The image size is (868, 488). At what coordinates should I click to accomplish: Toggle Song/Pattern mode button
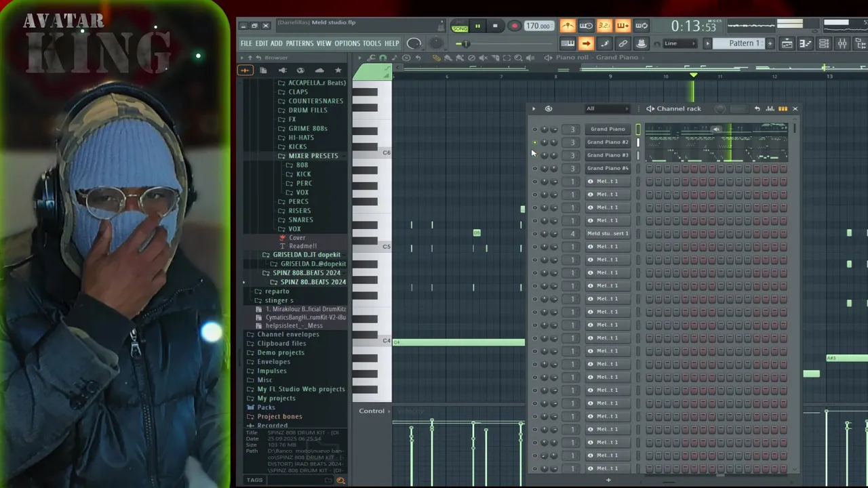(x=459, y=26)
